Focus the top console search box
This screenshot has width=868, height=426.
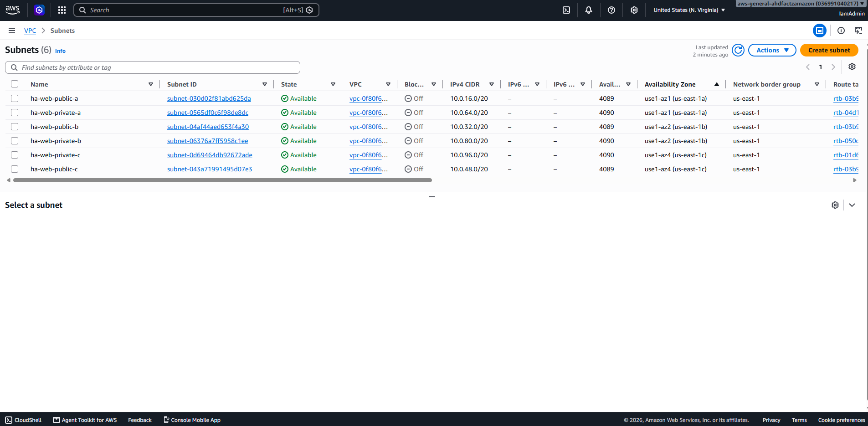(x=196, y=10)
